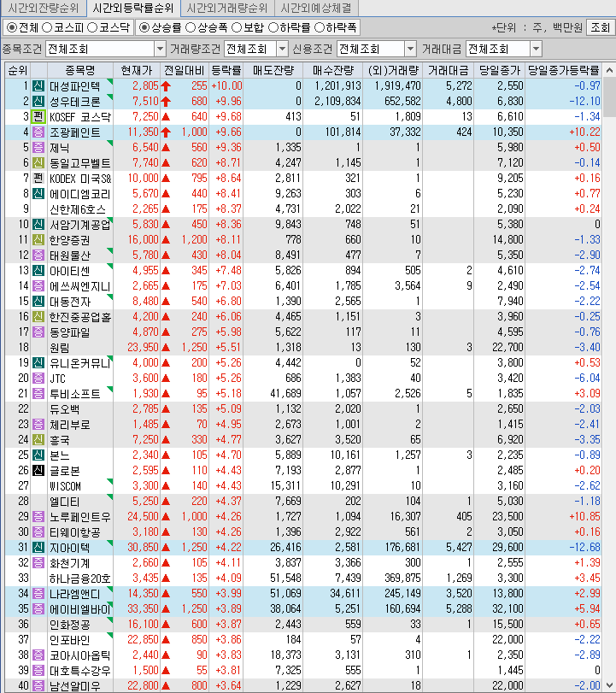Select the 하락폭 sort radio button
The height and width of the screenshot is (693, 616).
(x=319, y=27)
